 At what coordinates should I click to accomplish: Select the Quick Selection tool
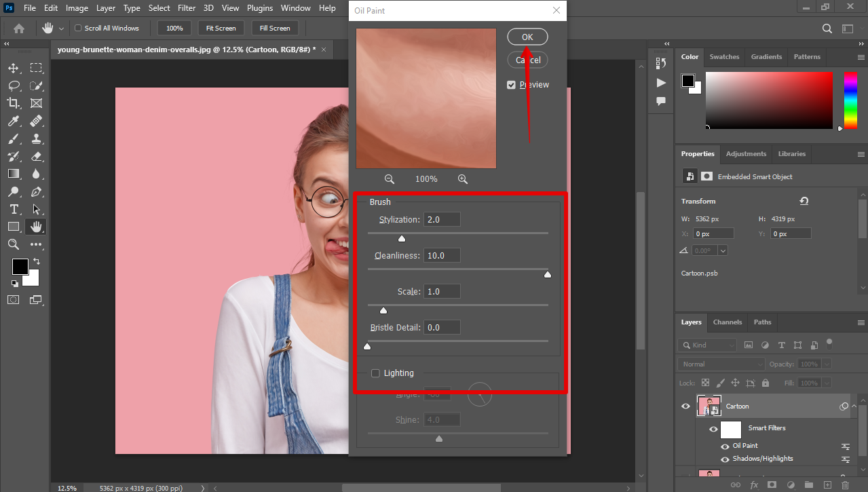pyautogui.click(x=36, y=86)
